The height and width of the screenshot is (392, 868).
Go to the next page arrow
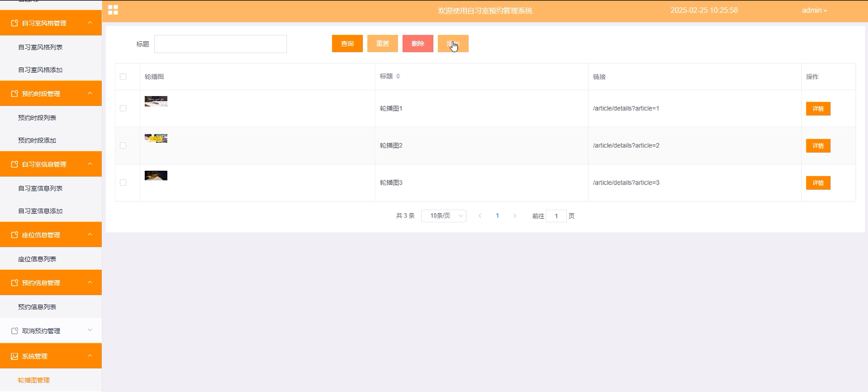click(515, 216)
